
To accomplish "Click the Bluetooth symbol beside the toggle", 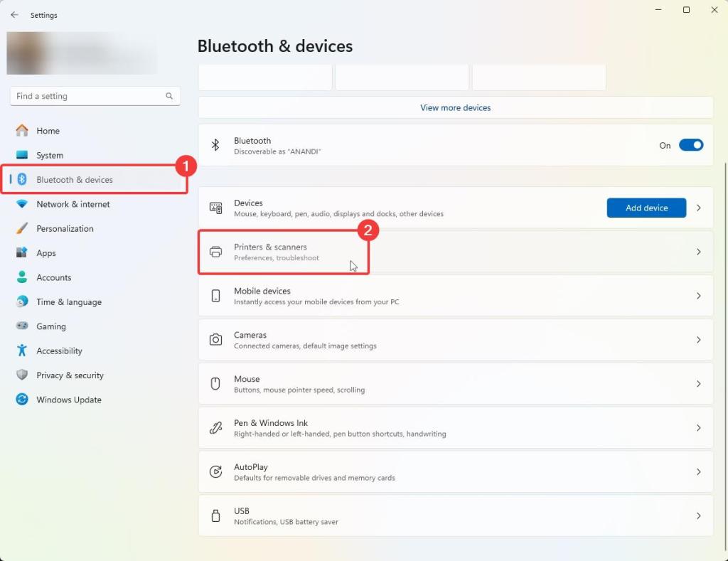I will click(215, 145).
